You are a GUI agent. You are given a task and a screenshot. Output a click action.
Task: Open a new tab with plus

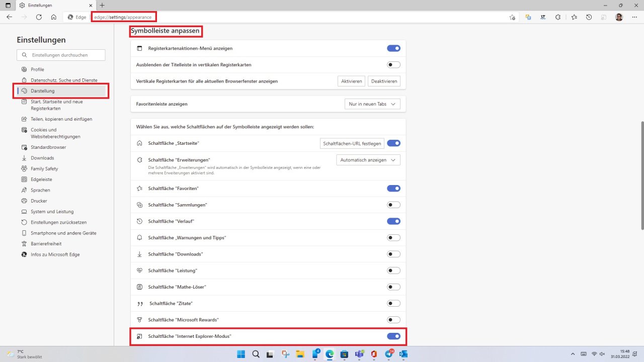click(102, 5)
